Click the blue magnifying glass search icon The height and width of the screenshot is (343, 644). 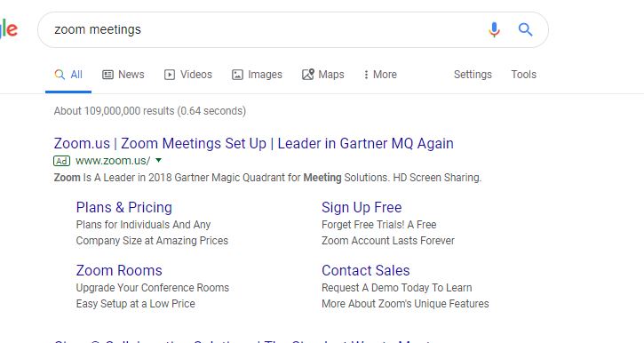click(525, 29)
